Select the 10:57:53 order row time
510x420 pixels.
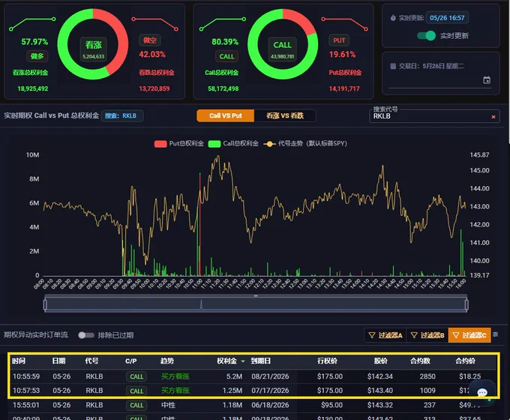coord(26,391)
